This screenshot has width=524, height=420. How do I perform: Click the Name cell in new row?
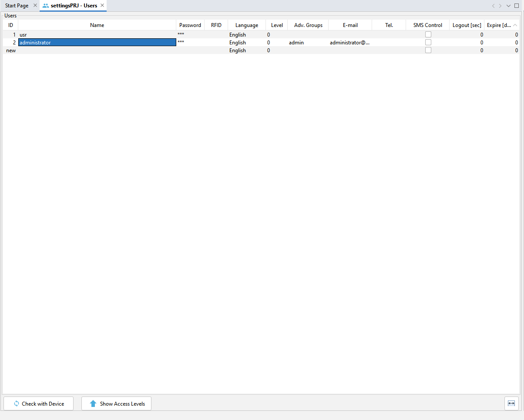click(97, 50)
